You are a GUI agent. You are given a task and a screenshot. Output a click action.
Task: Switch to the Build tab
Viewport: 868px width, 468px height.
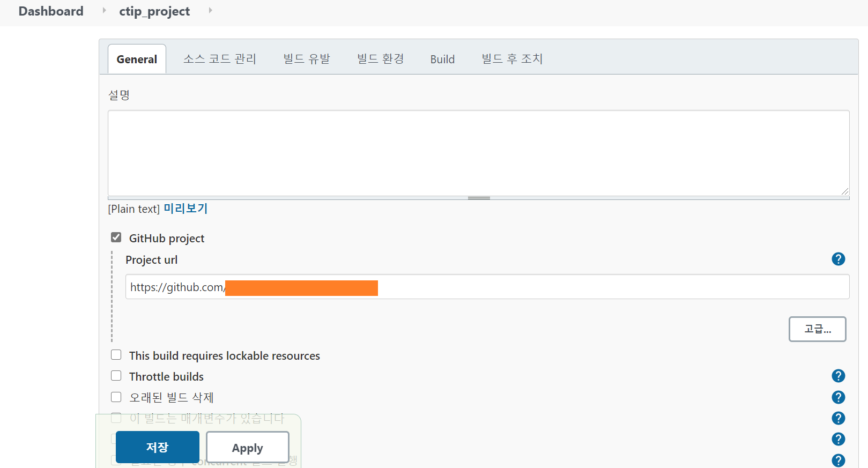442,59
